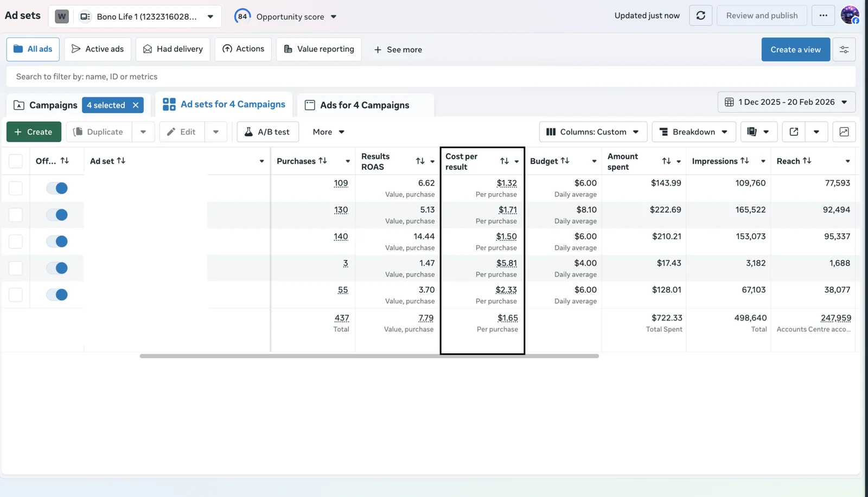The image size is (868, 497).
Task: Click the refresh data icon
Action: 700,16
